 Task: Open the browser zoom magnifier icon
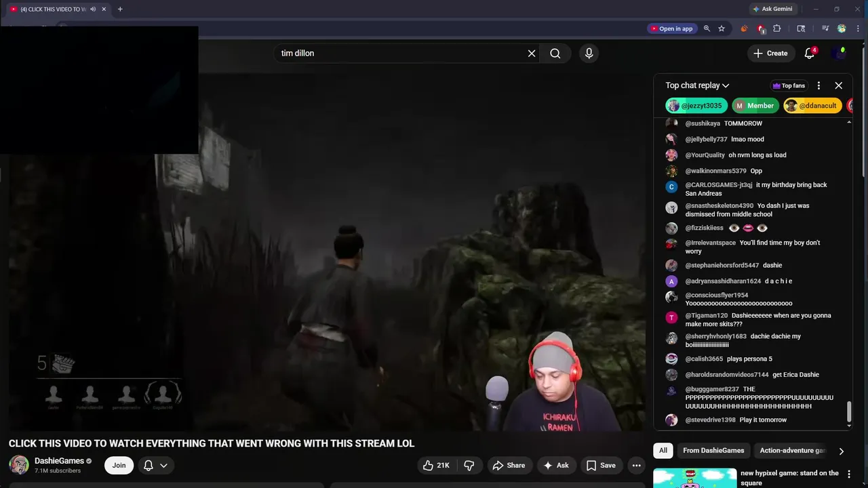(x=707, y=28)
